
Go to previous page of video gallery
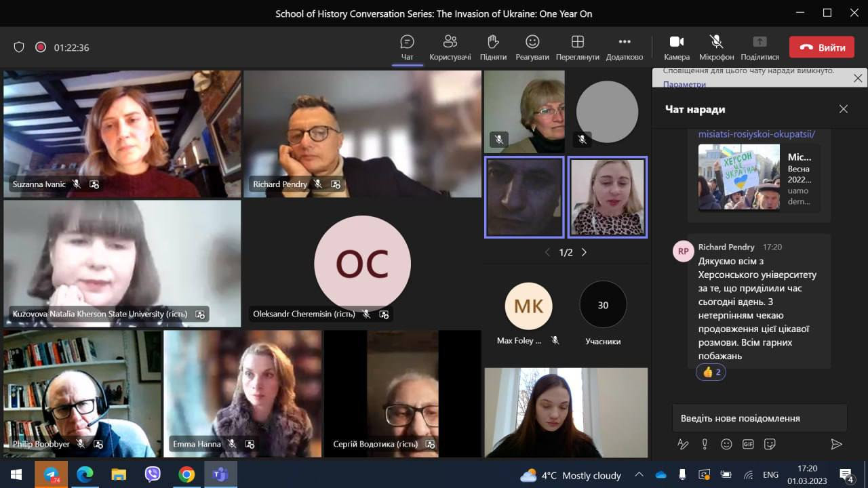[x=548, y=252]
